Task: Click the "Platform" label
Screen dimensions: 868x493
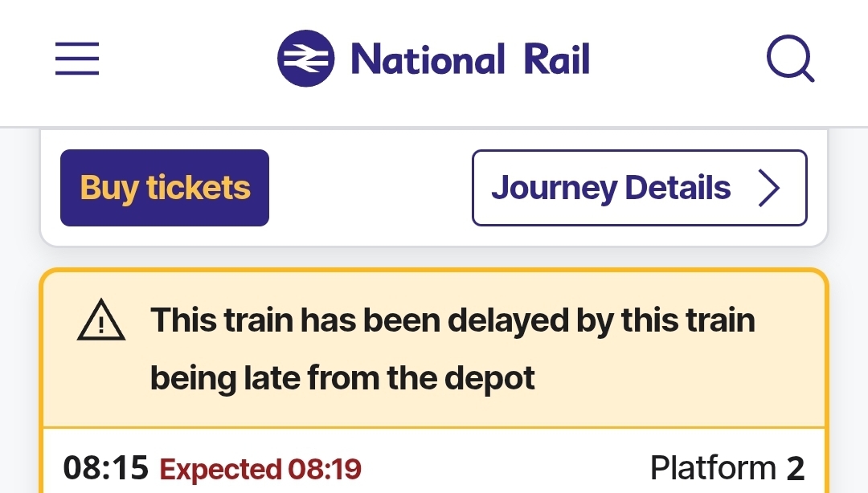Action: coord(713,468)
